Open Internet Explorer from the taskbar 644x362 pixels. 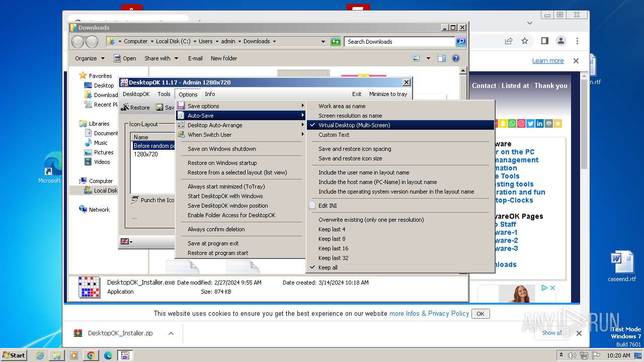click(40, 355)
